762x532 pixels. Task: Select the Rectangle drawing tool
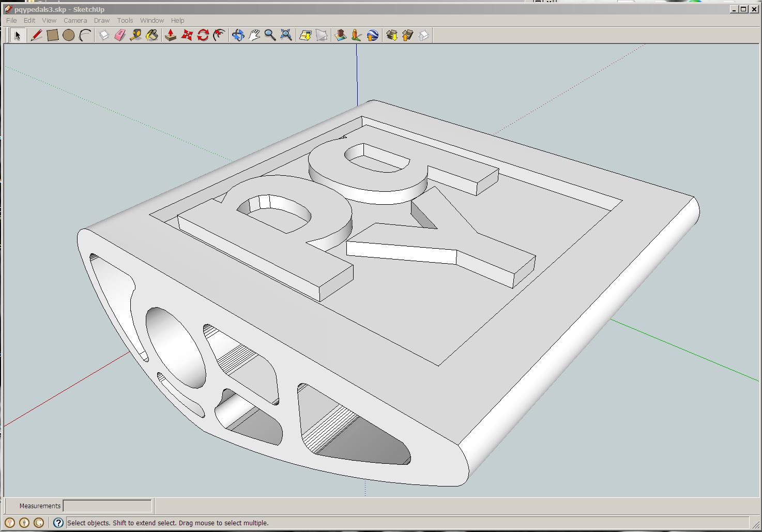52,35
